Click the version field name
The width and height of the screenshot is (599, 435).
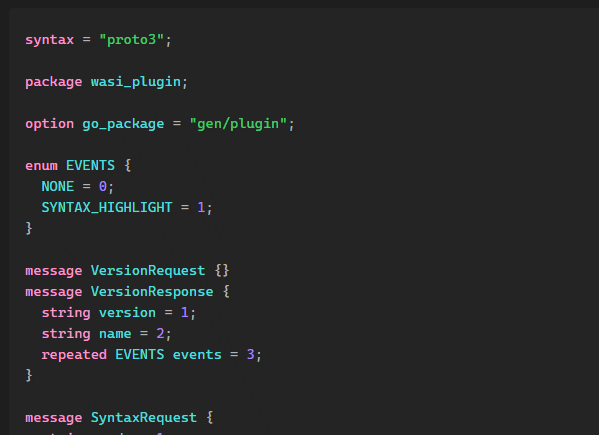[x=127, y=313]
